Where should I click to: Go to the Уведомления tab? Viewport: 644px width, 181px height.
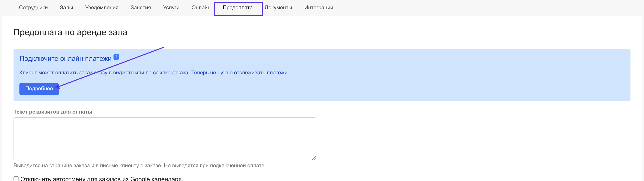[x=102, y=8]
